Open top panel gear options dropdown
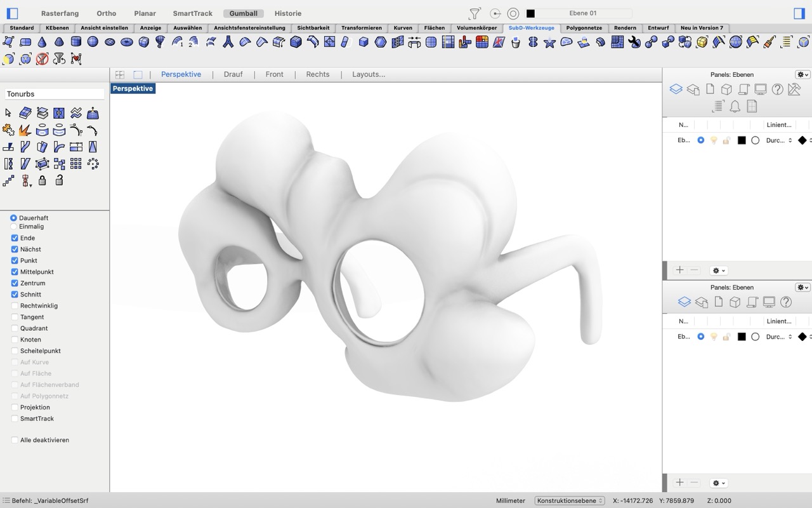The image size is (812, 508). tap(802, 74)
